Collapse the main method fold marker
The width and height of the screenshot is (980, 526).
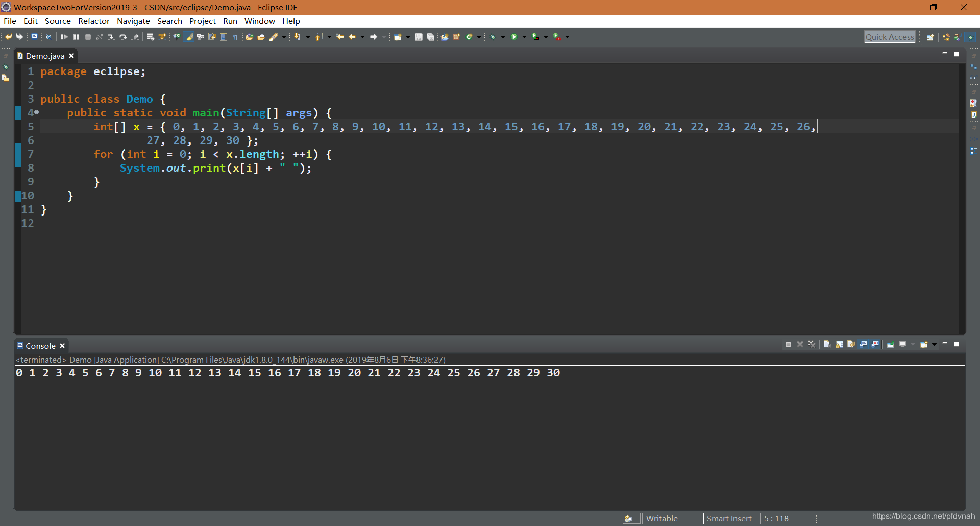point(36,112)
